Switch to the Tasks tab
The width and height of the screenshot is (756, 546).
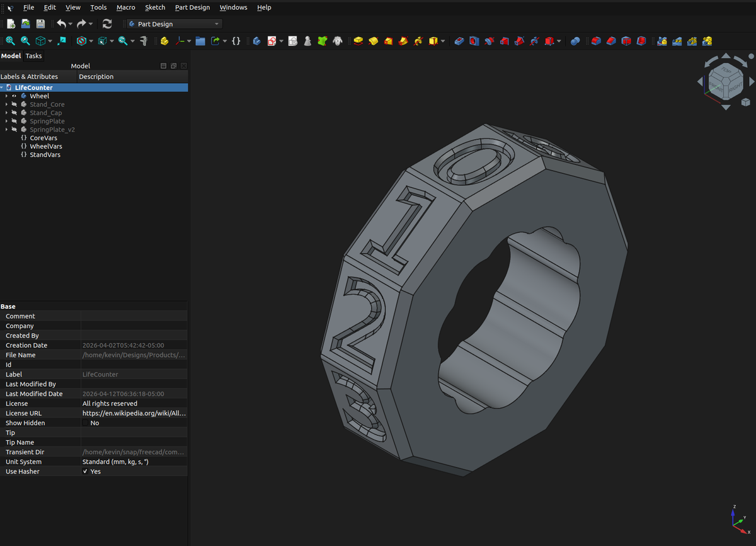[x=33, y=56]
